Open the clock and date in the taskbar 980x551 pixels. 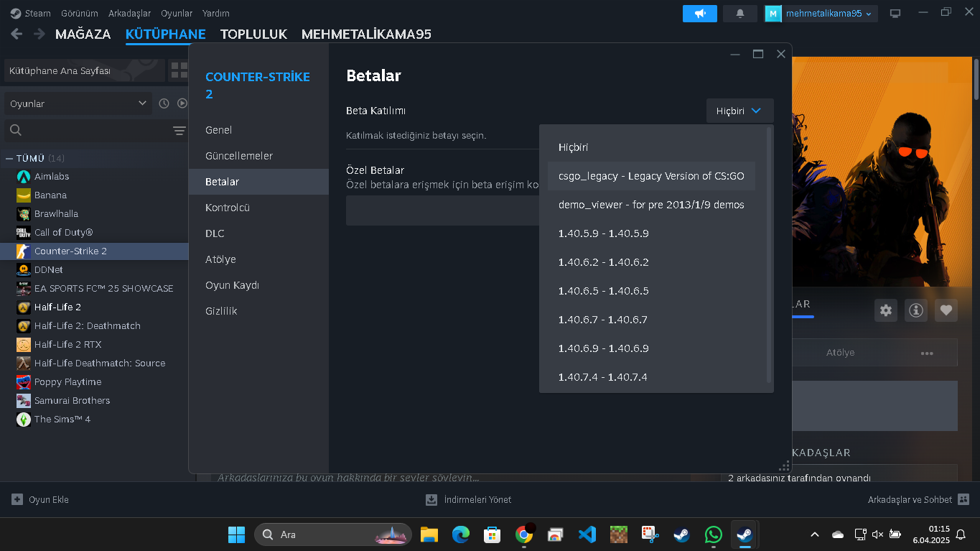930,534
